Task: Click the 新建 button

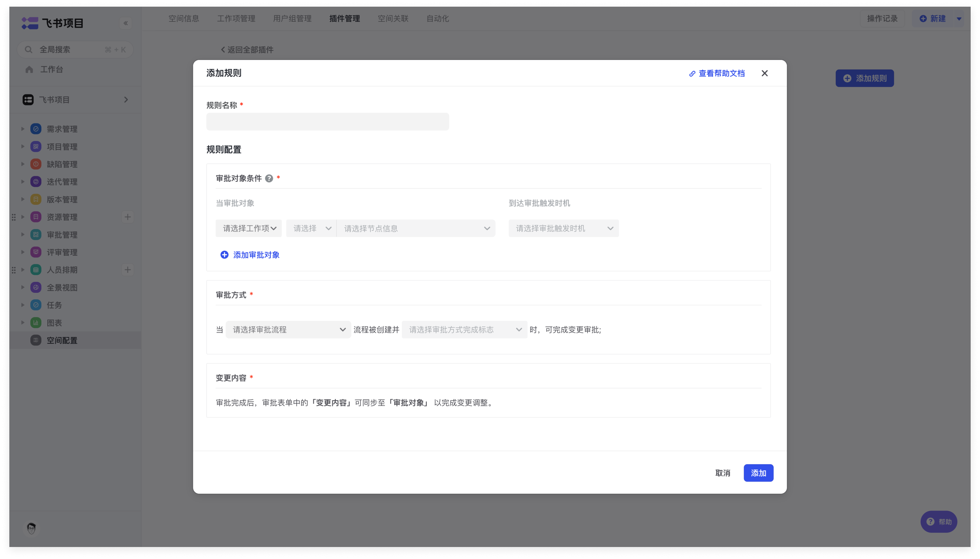Action: [933, 18]
